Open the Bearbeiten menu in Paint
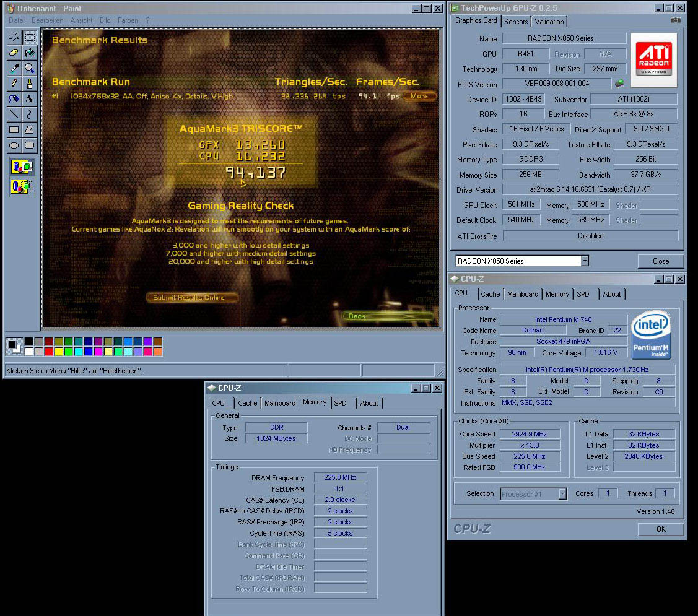Image resolution: width=698 pixels, height=616 pixels. coord(47,20)
